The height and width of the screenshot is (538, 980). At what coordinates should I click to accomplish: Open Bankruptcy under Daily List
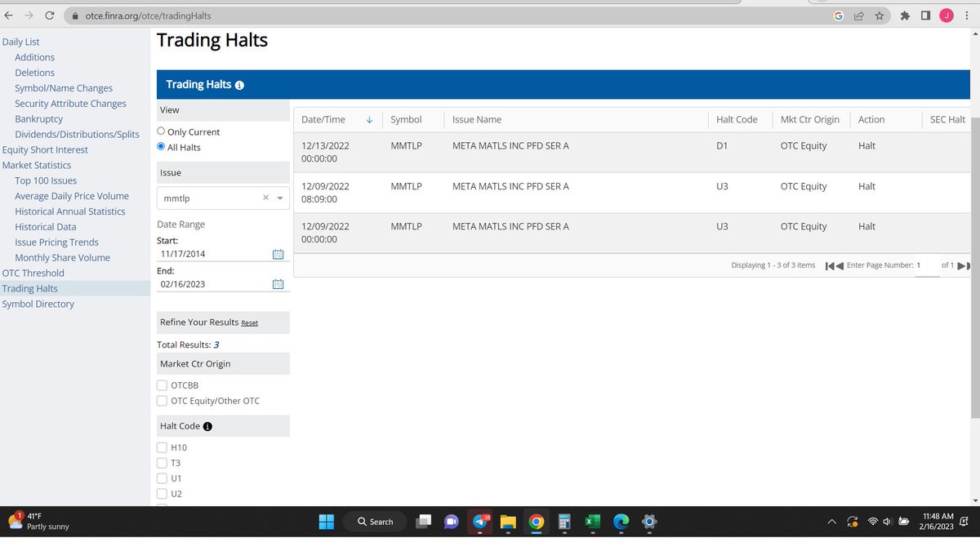pyautogui.click(x=38, y=119)
